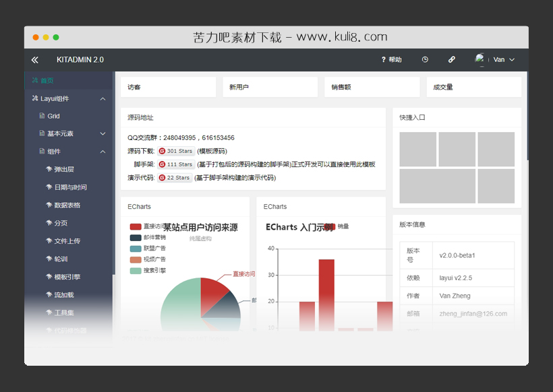Collapse the 组件 submenu chevron
Viewport: 553px width, 392px height.
[103, 151]
